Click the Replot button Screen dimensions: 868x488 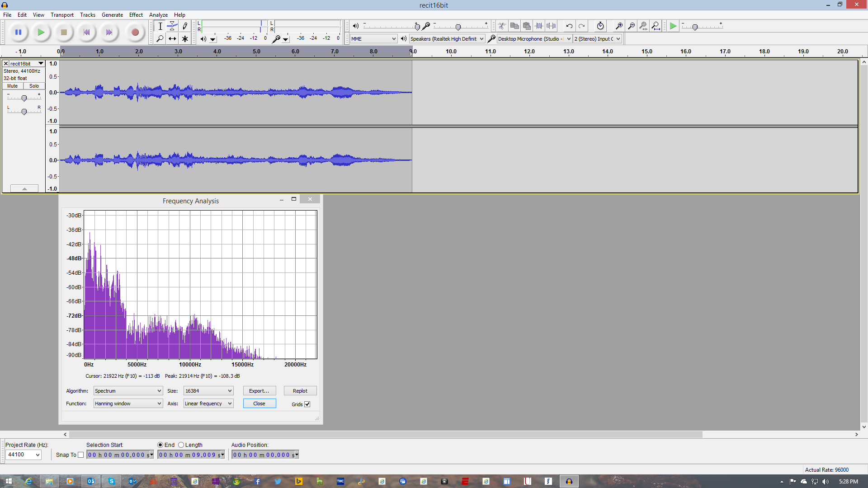pyautogui.click(x=300, y=390)
